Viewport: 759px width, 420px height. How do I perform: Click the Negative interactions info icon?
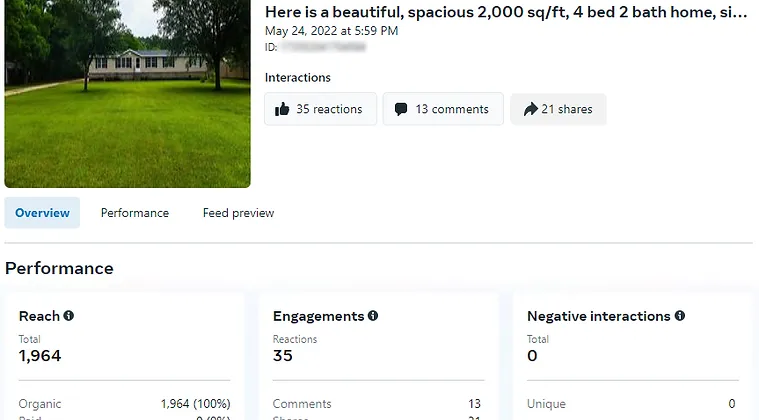[680, 316]
